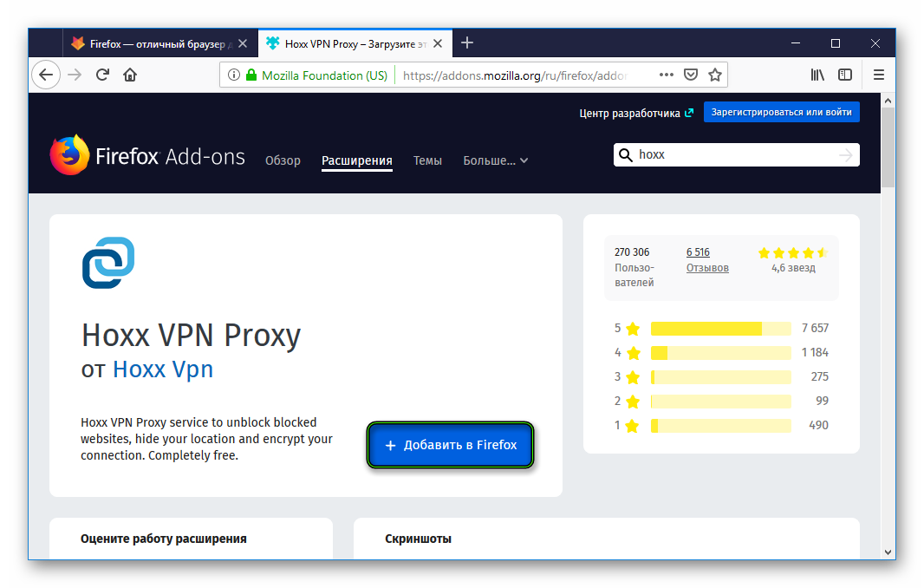The height and width of the screenshot is (588, 924).
Task: Open the Library icon in toolbar
Action: (817, 75)
